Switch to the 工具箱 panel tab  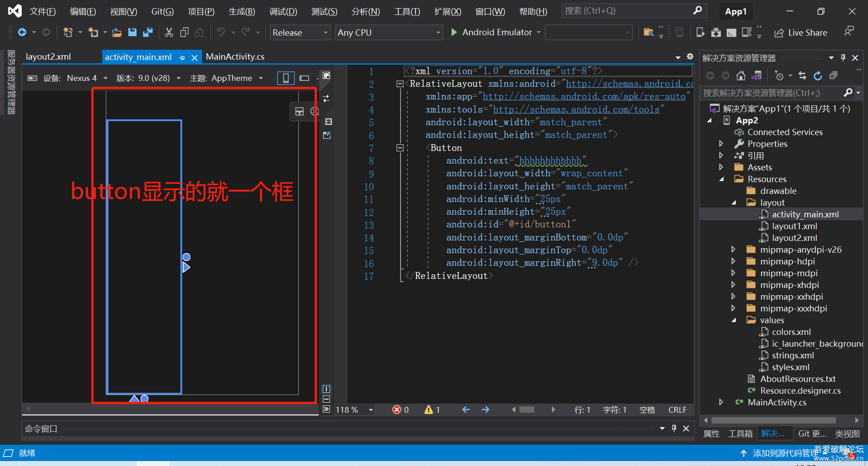pyautogui.click(x=741, y=433)
